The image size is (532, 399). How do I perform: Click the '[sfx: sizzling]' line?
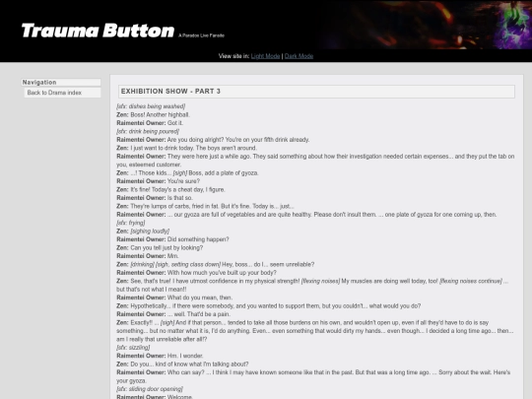(x=133, y=348)
